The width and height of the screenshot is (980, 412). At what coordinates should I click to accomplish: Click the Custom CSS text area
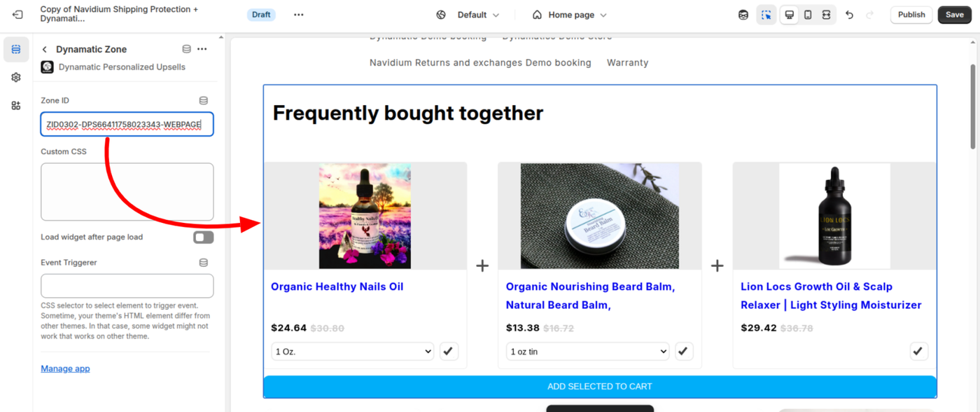click(x=127, y=192)
